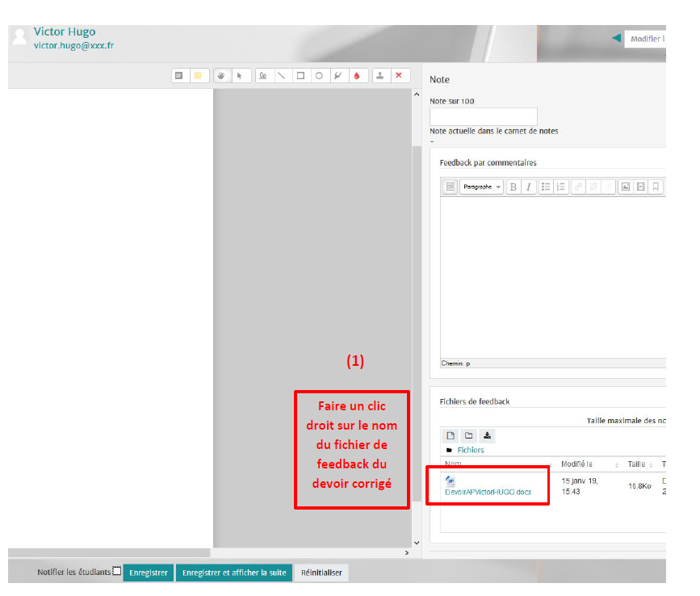Select the stamp tool icon
The height and width of the screenshot is (596, 700).
point(379,76)
